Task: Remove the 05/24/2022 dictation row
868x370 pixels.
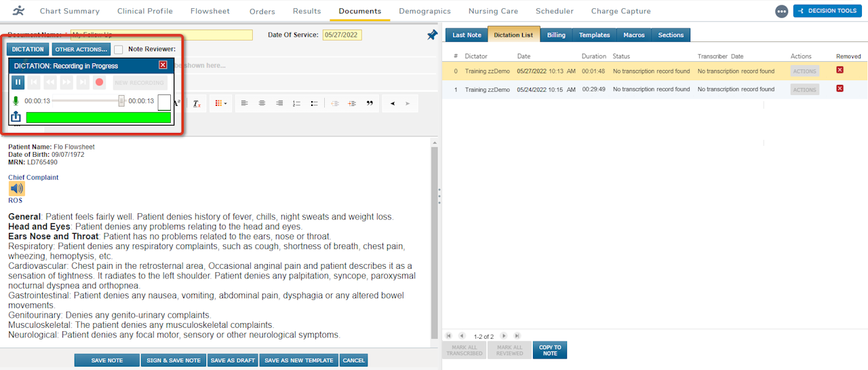Action: (x=840, y=88)
